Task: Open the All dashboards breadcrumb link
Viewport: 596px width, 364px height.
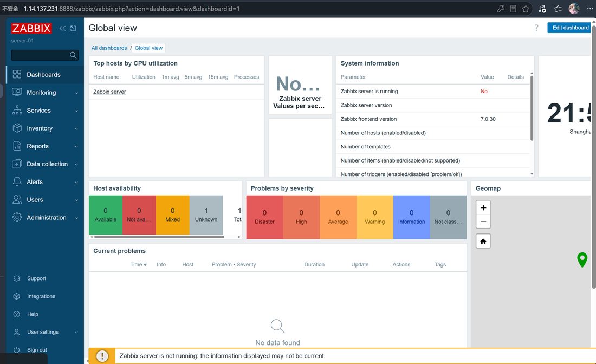Action: (109, 48)
